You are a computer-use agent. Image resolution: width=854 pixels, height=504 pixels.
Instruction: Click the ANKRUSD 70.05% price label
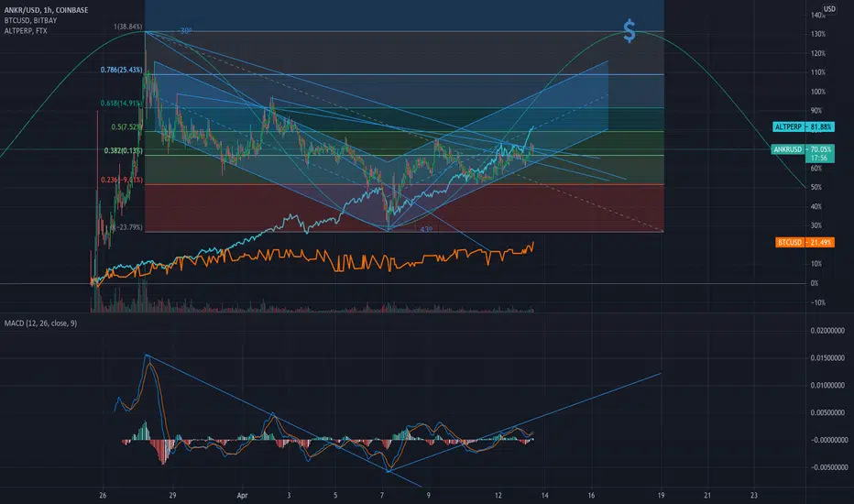pyautogui.click(x=803, y=149)
